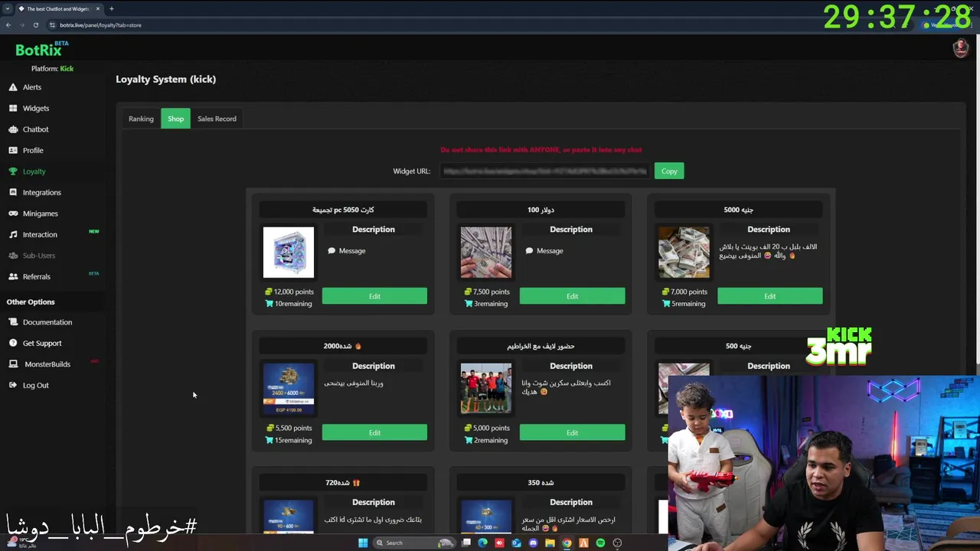Viewport: 980px width, 551px height.
Task: Click the 5,500 points item thumbnail
Action: point(289,388)
